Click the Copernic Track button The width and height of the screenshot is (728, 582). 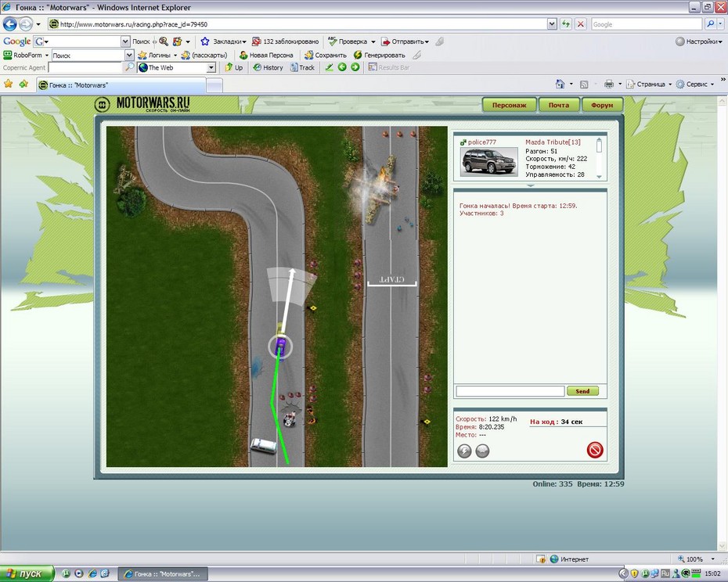click(302, 67)
